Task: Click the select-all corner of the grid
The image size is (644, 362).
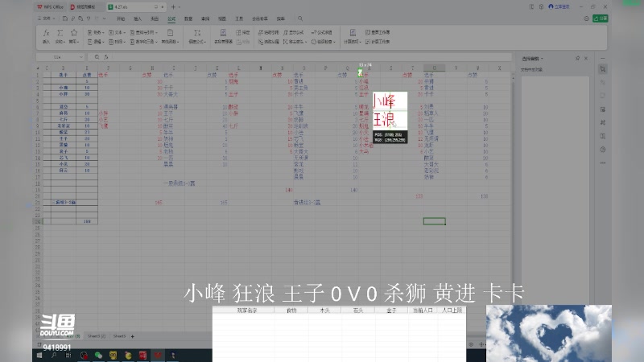Action: (38, 68)
